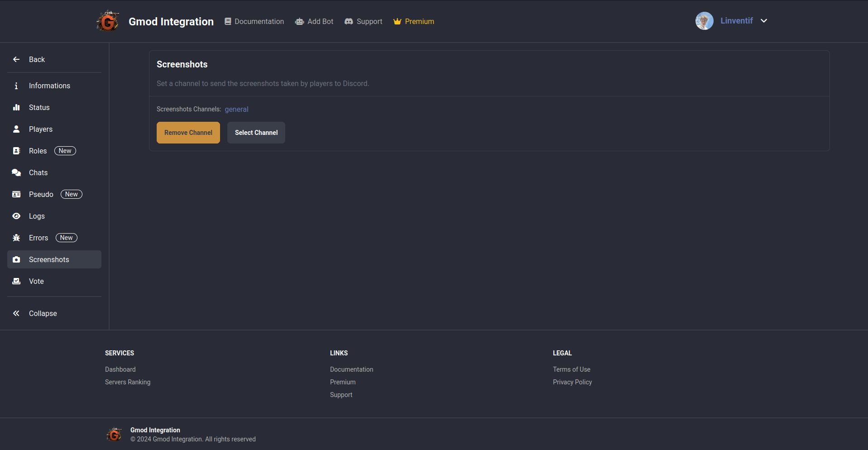
Task: Click the Gmod Integration logo in header
Action: tap(108, 21)
